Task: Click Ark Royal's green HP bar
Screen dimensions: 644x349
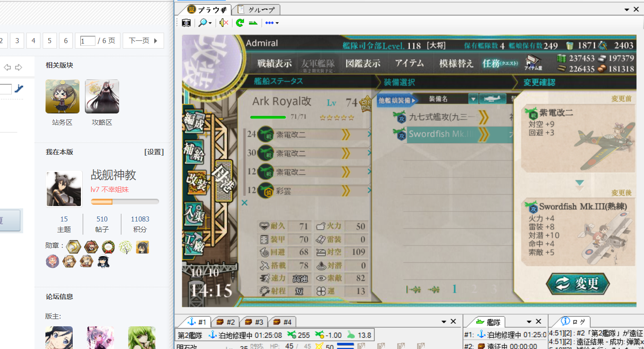Action: tap(268, 117)
